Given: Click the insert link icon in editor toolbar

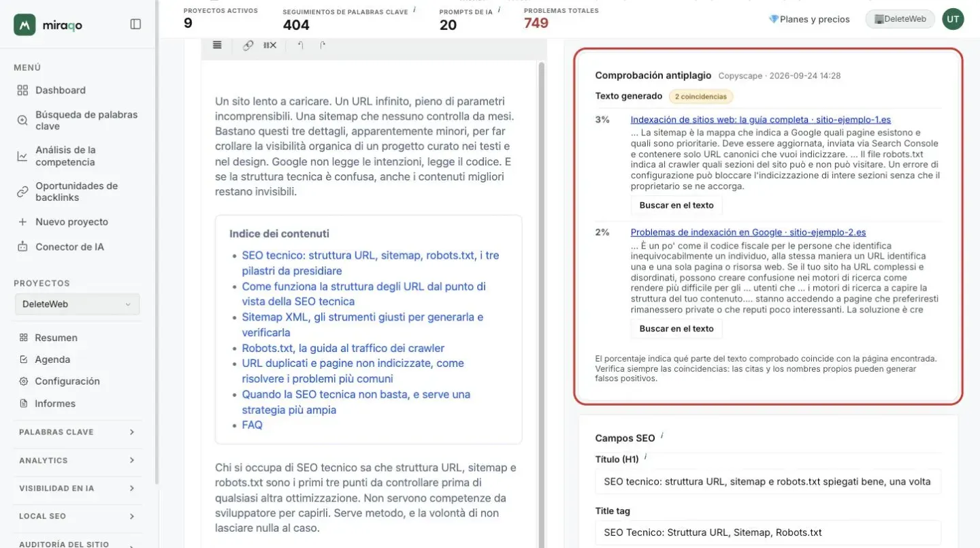Looking at the screenshot, I should coord(248,45).
